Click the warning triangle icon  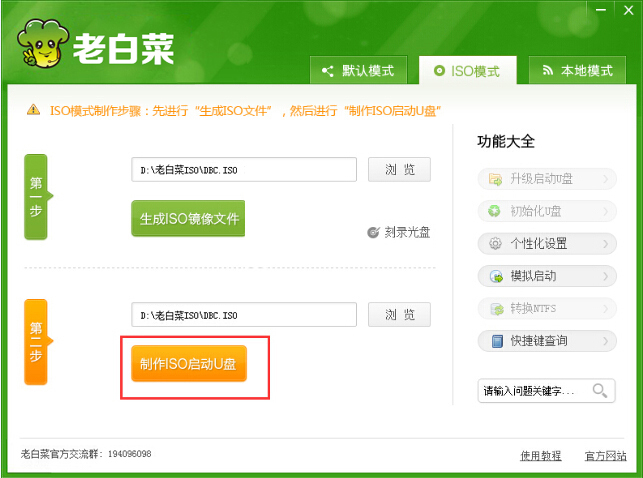[33, 109]
